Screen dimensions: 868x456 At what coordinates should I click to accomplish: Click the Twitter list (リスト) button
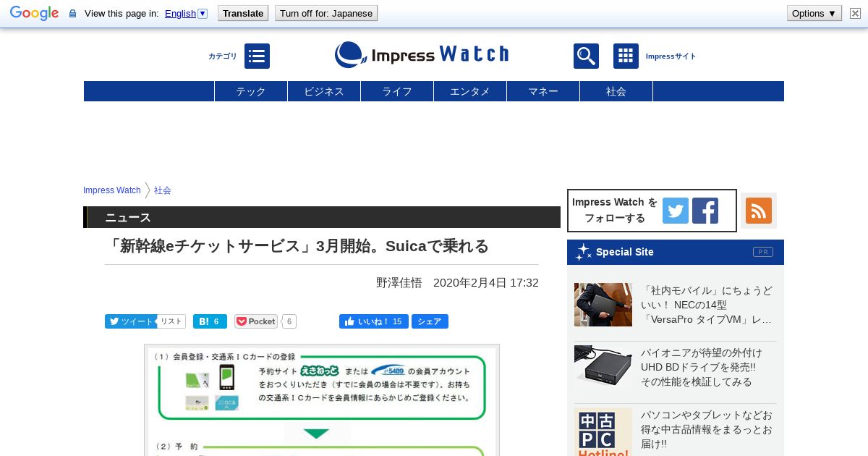click(x=171, y=321)
